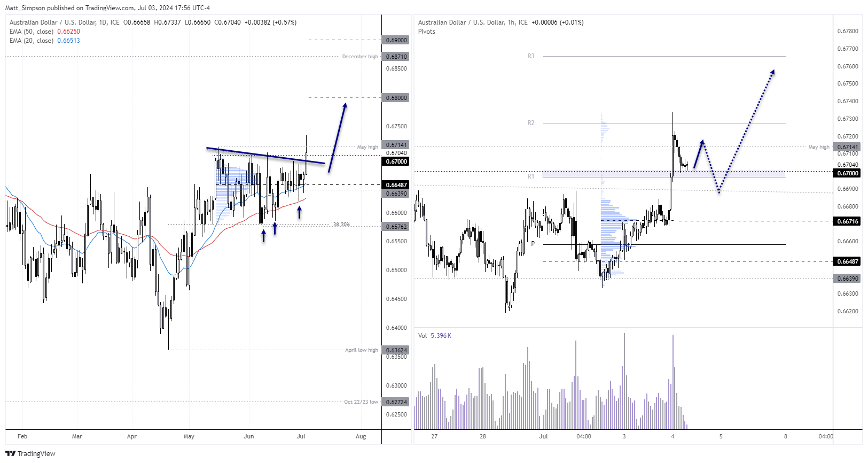Click the 8 date on hourly time axis
Image resolution: width=868 pixels, height=463 pixels.
[x=786, y=436]
